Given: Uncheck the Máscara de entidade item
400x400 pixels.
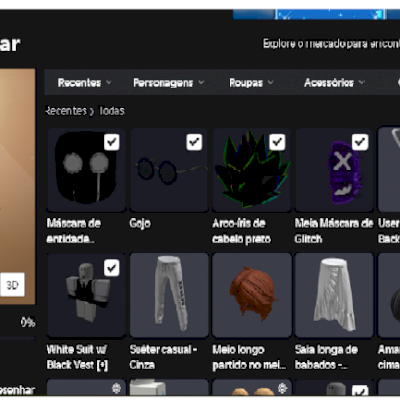Looking at the screenshot, I should coord(112,142).
